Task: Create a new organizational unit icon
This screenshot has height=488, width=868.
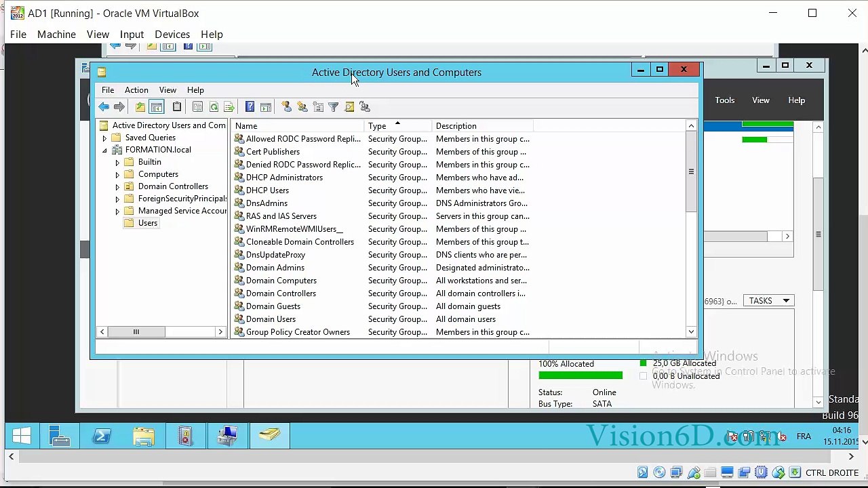Action: tap(318, 107)
